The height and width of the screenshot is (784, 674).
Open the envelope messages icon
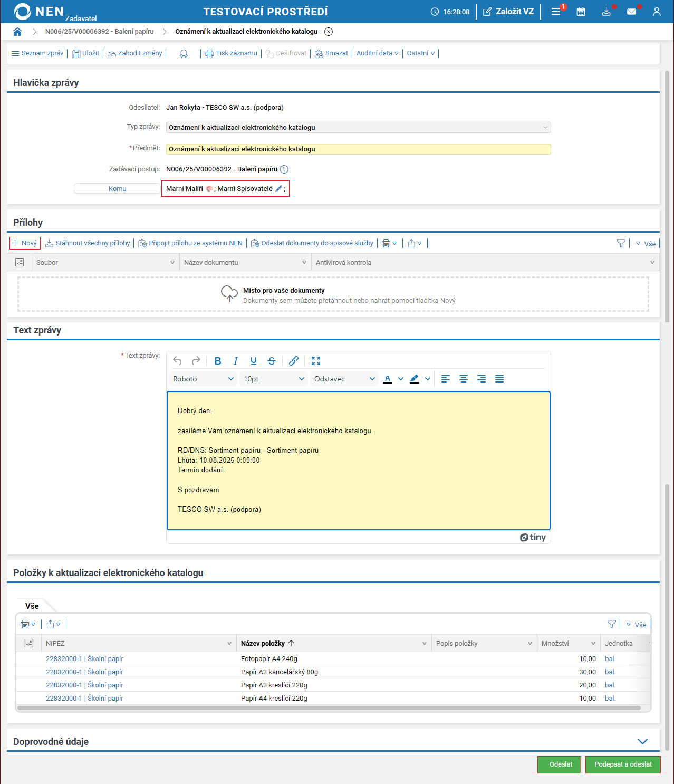(x=631, y=12)
